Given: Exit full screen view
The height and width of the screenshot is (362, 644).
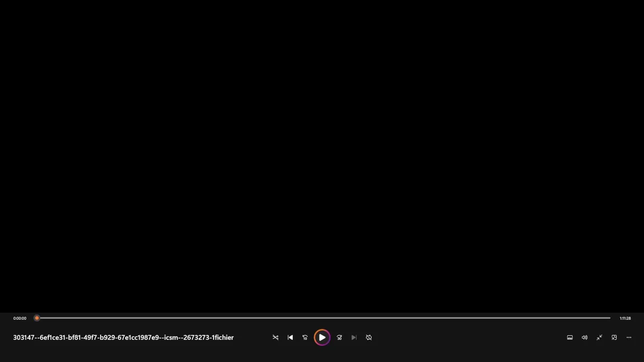Looking at the screenshot, I should [599, 337].
